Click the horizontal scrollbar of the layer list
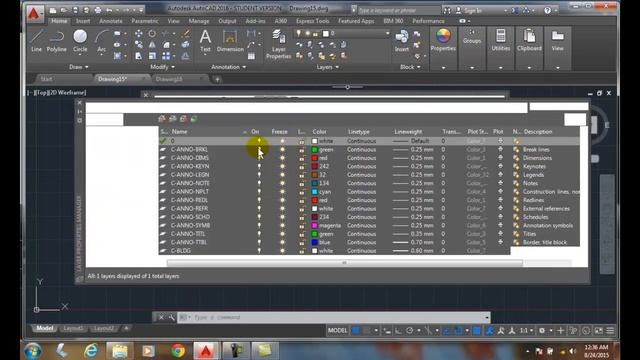 click(x=345, y=263)
